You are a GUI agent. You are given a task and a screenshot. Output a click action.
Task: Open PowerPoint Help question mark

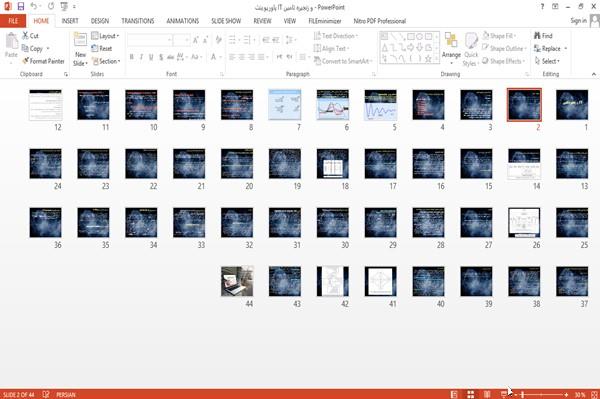coord(542,7)
